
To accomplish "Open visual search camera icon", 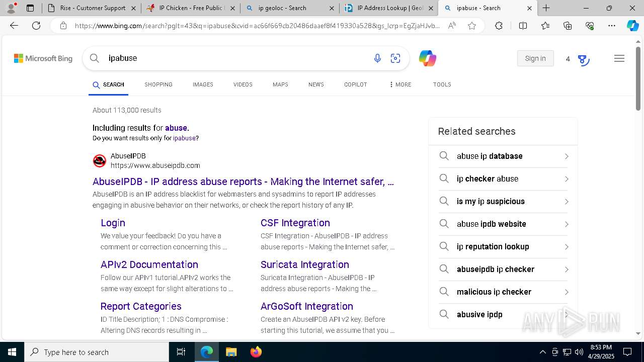I will pyautogui.click(x=395, y=58).
